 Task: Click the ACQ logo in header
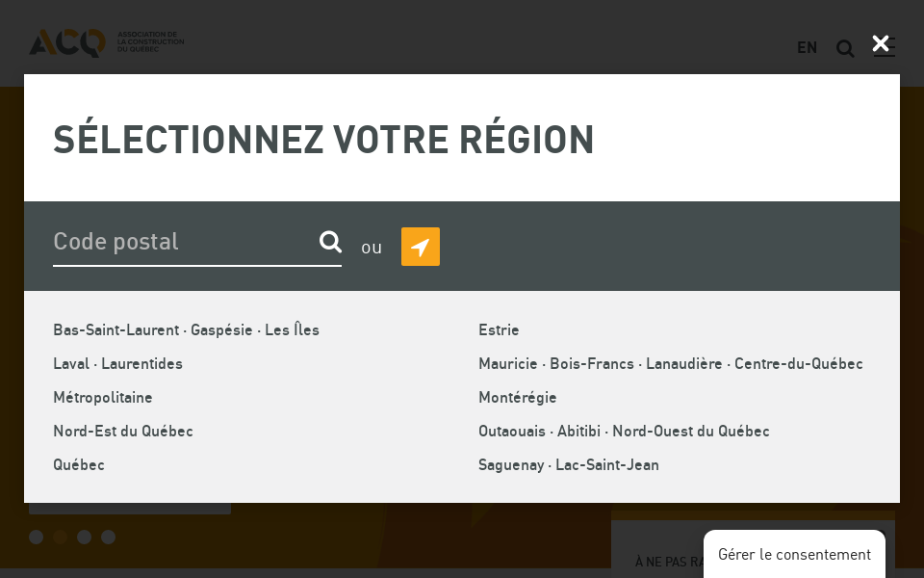pyautogui.click(x=106, y=42)
